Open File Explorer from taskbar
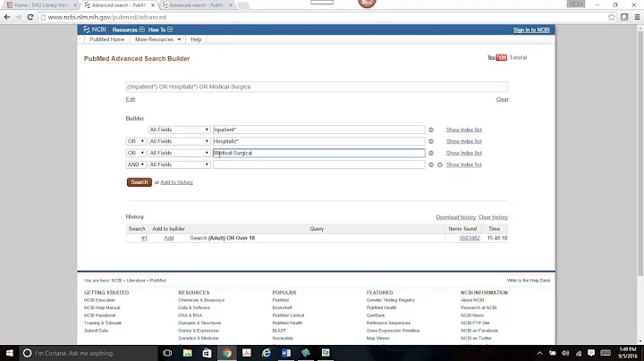644x361 pixels. click(187, 353)
